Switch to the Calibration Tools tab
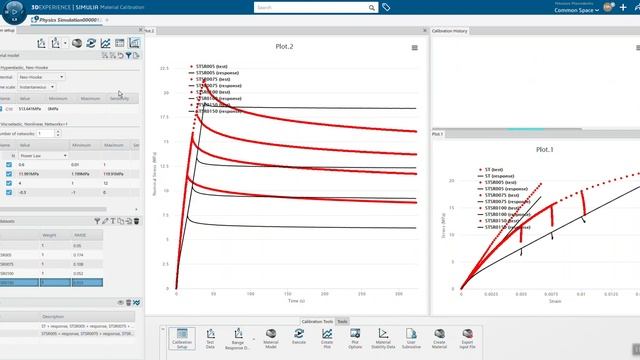Image resolution: width=640 pixels, height=360 pixels. [317, 322]
